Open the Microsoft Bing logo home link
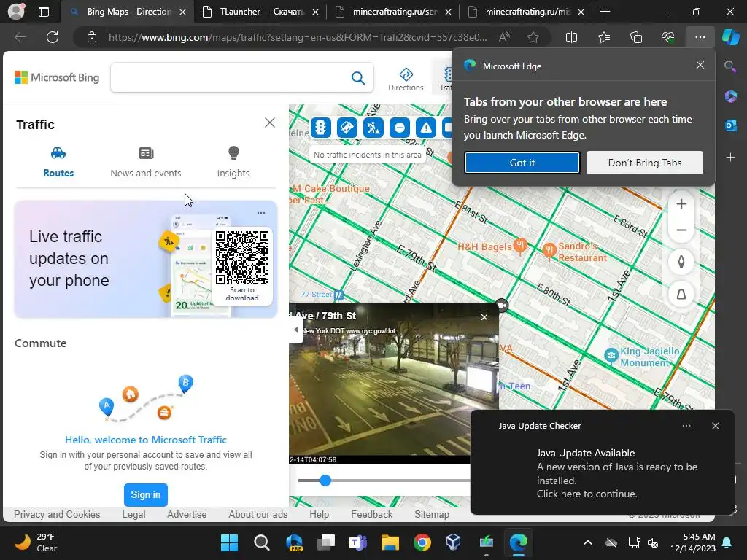 click(x=57, y=77)
